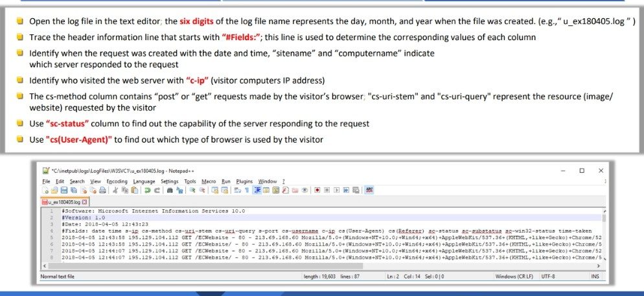Screen dimensions: 644x296
Task: Click 'Windows (CR LF)' in the status bar
Action: click(514, 277)
